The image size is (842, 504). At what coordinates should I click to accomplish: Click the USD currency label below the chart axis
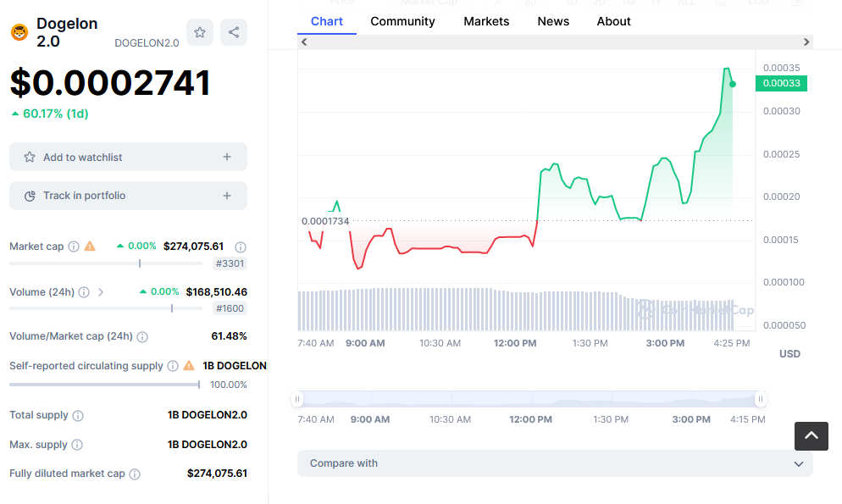click(x=789, y=354)
